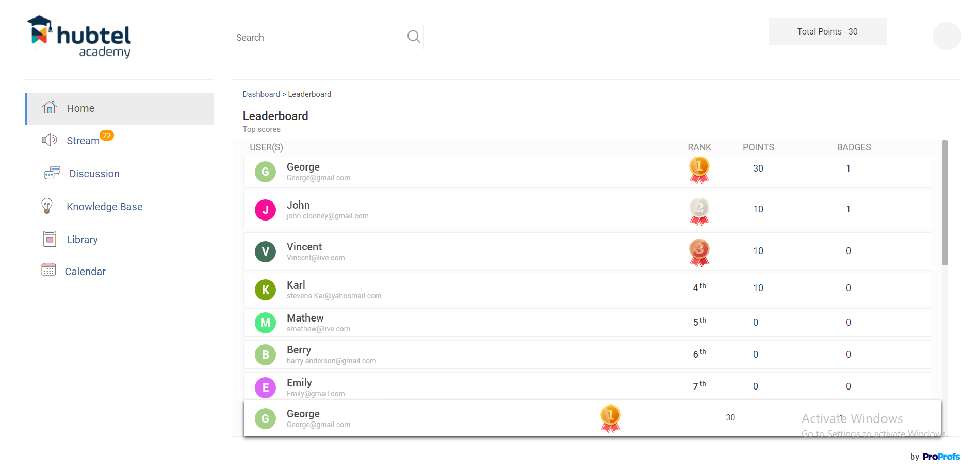Screen dimensions: 980x473
Task: Click the Library book icon
Action: [x=50, y=239]
